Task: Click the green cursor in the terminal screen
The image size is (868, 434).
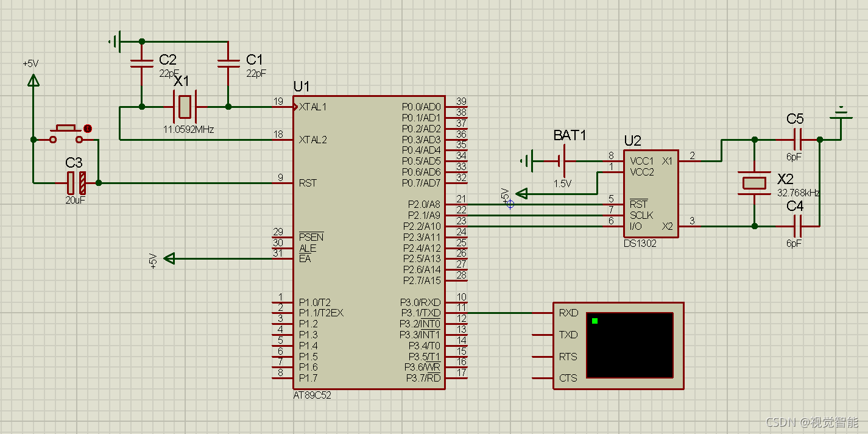Action: point(595,321)
